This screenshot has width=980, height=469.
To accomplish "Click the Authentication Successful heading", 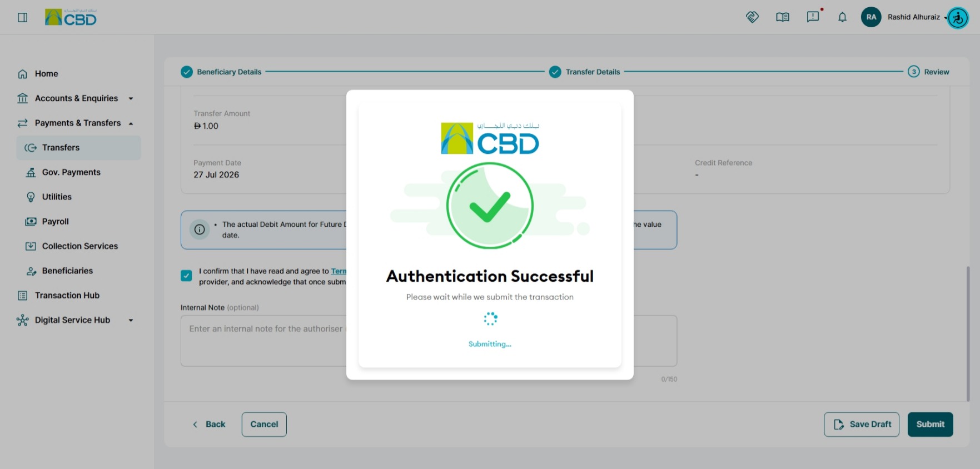I will tap(490, 276).
